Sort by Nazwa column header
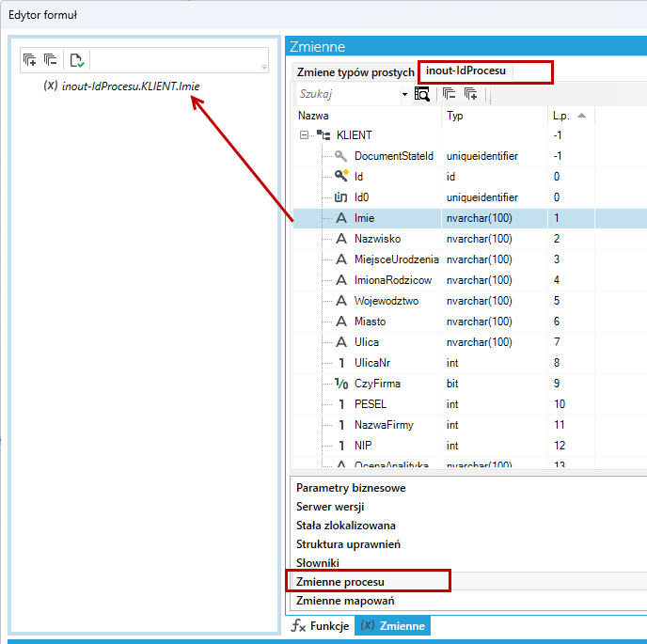 click(368, 116)
